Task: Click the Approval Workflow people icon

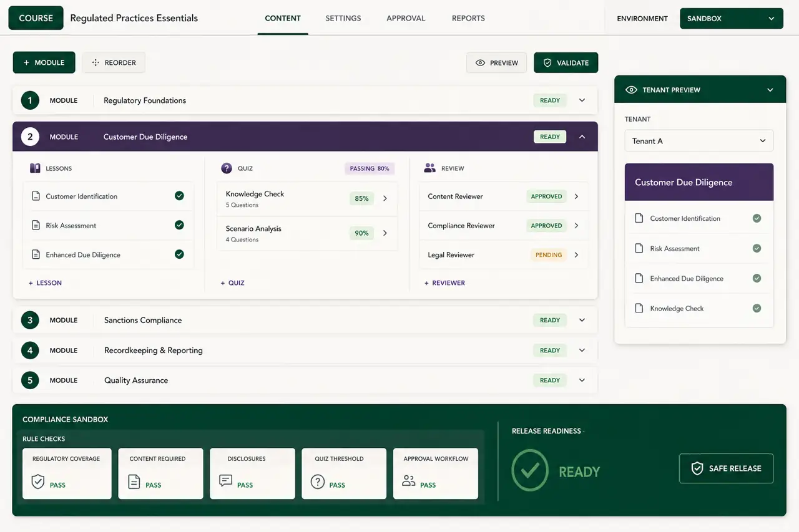Action: (409, 480)
